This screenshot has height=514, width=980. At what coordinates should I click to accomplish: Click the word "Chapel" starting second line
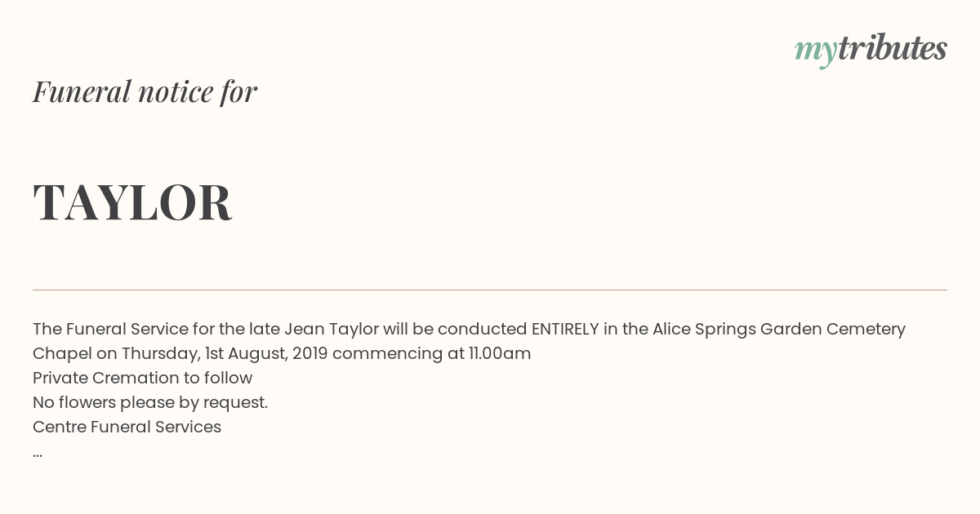pos(62,354)
